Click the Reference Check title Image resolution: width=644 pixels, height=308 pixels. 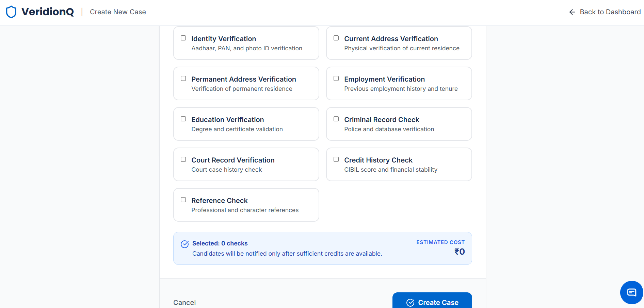(x=220, y=201)
